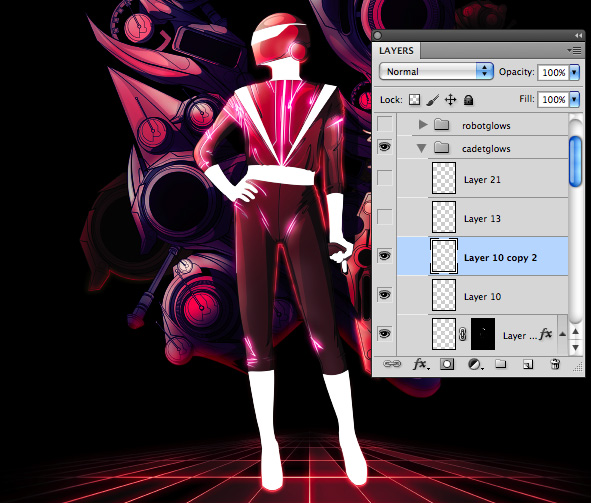Screen dimensions: 591x503
Task: Click the lock image pixels brush icon
Action: point(433,100)
